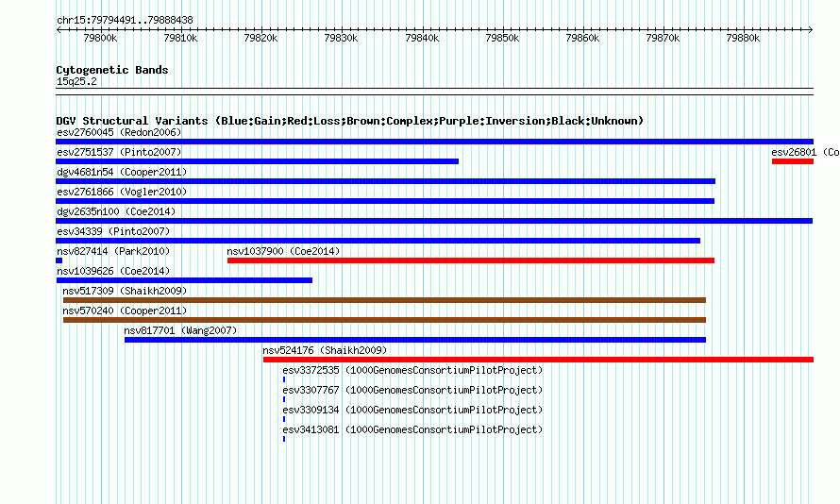The height and width of the screenshot is (504, 840).
Task: Open the nsv524176 (Shaikh2009) label
Action: (x=325, y=350)
